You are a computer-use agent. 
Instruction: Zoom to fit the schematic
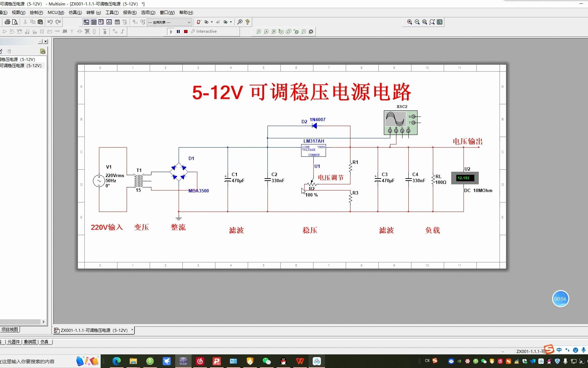[x=432, y=22]
